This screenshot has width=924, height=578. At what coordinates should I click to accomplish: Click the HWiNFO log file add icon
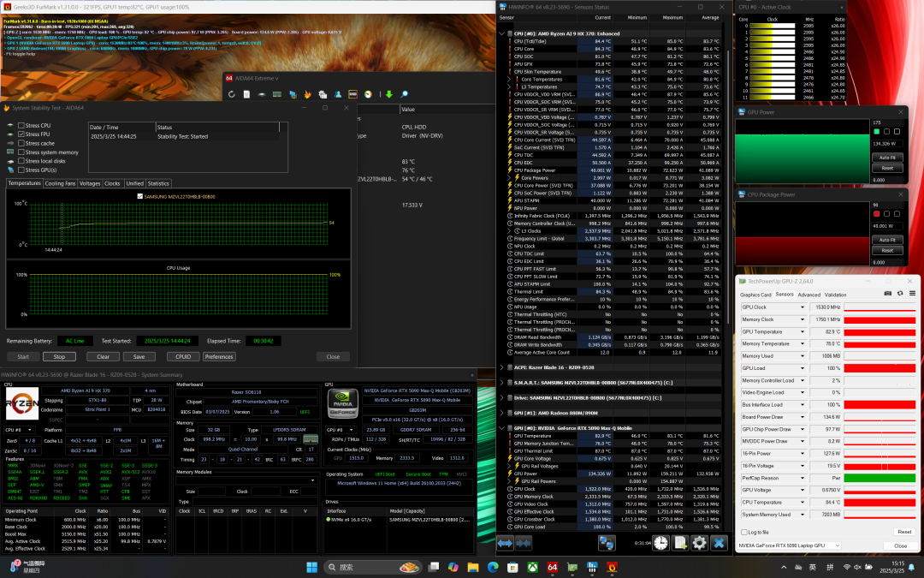680,543
